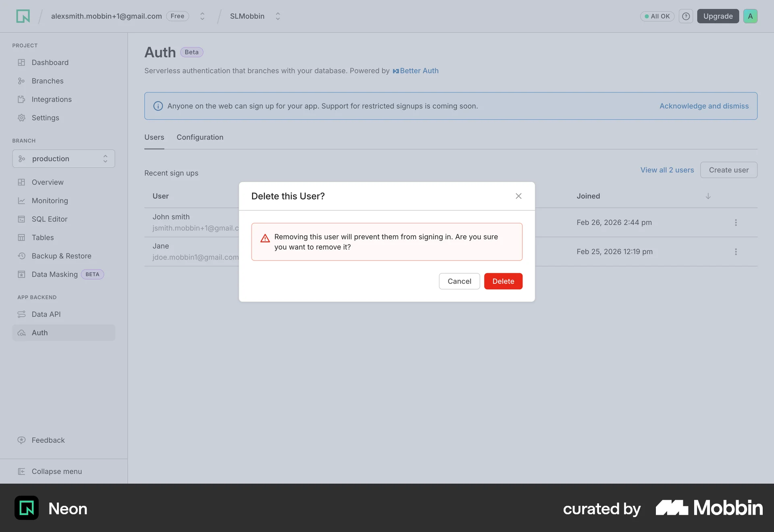
Task: Click the Upgrade button
Action: [x=718, y=16]
